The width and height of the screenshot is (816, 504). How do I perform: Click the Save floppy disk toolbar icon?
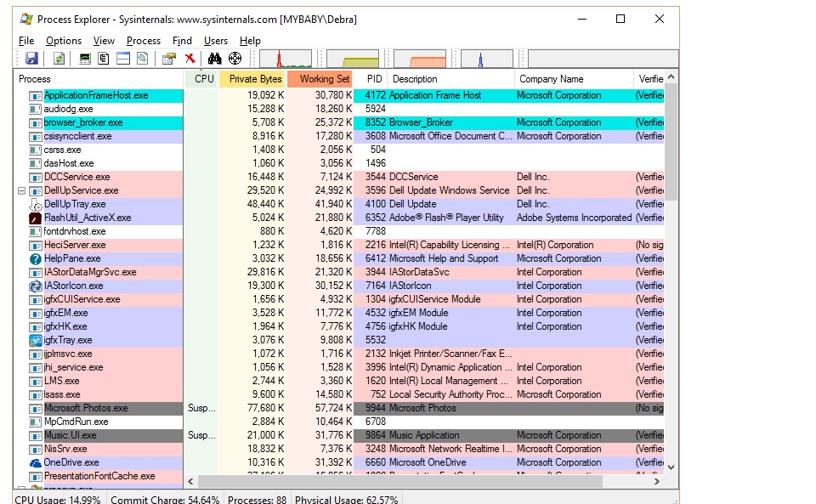31,59
